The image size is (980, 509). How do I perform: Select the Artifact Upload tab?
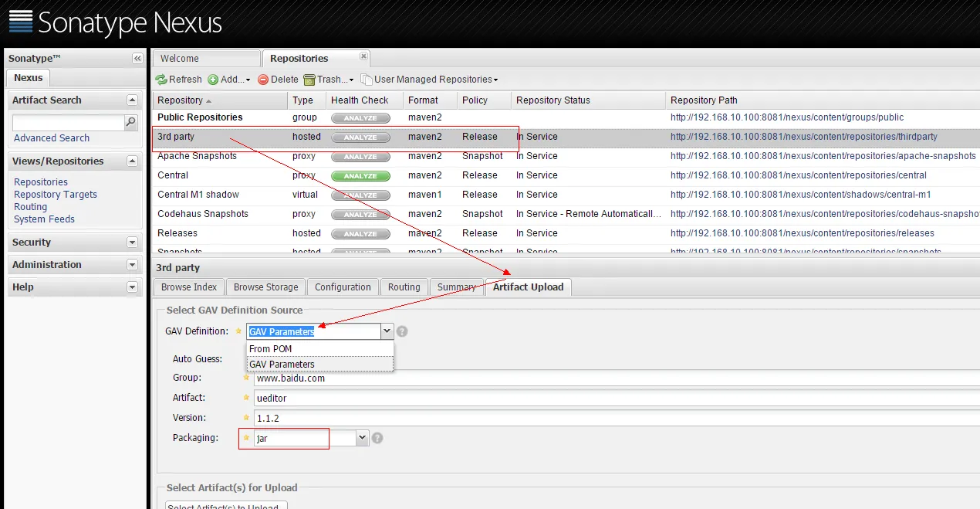click(529, 287)
